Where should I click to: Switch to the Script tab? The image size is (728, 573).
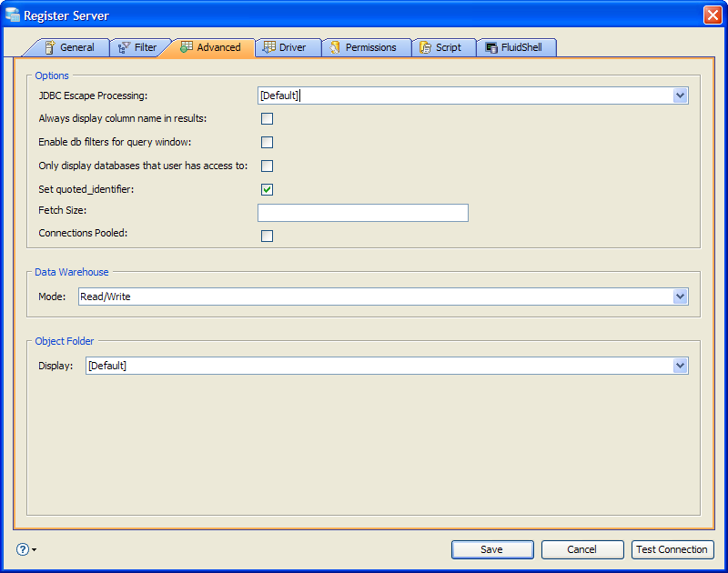point(444,47)
